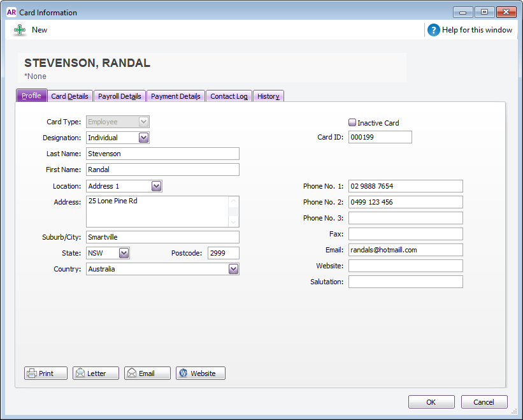Screen dimensions: 523x420
Task: Open the Location Address 1 dropdown
Action: click(157, 186)
